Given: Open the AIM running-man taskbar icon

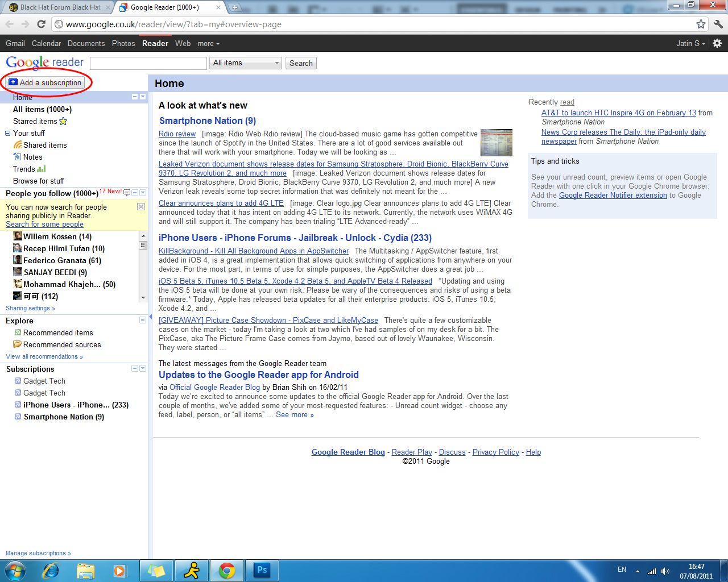Looking at the screenshot, I should [192, 570].
